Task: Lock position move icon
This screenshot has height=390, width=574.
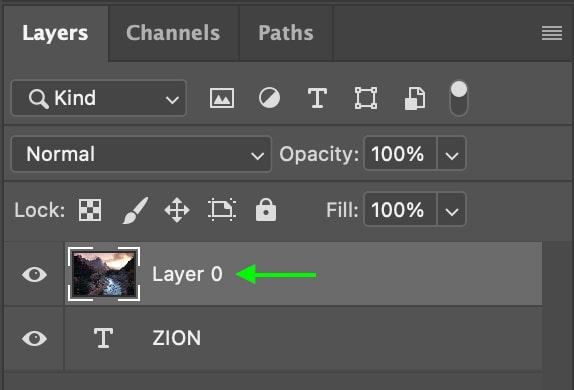Action: [x=177, y=210]
